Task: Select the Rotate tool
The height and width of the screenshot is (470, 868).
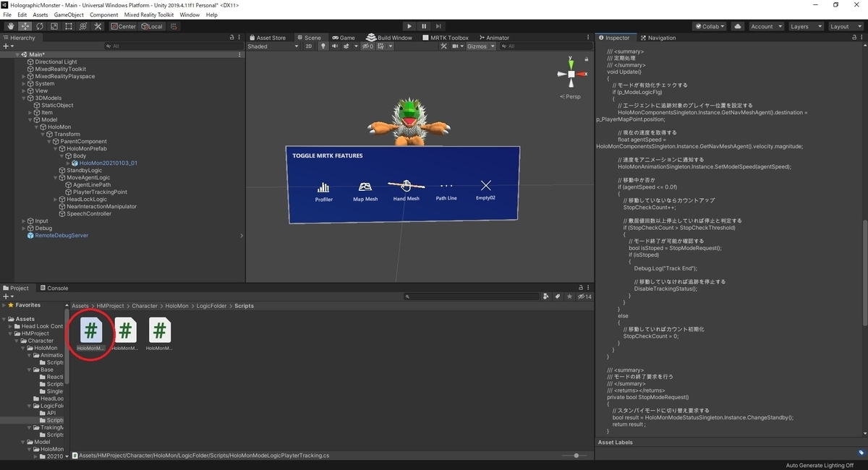Action: pos(39,27)
